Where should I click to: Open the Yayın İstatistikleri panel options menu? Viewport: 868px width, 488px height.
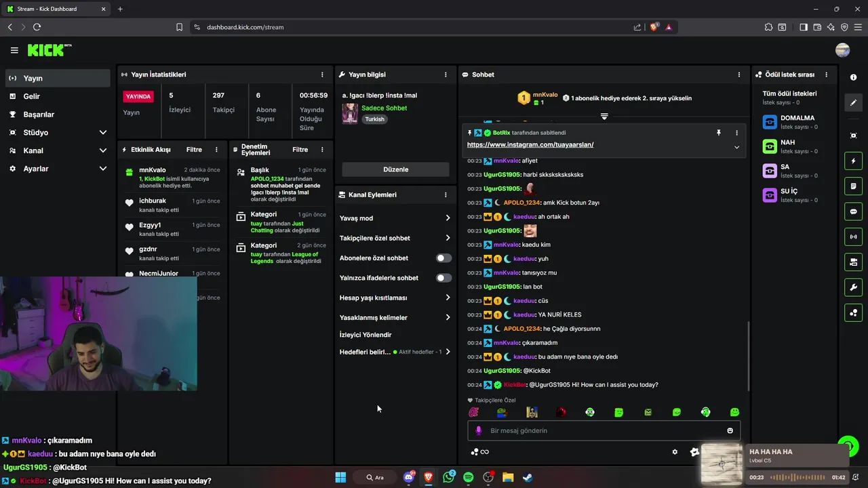(322, 75)
